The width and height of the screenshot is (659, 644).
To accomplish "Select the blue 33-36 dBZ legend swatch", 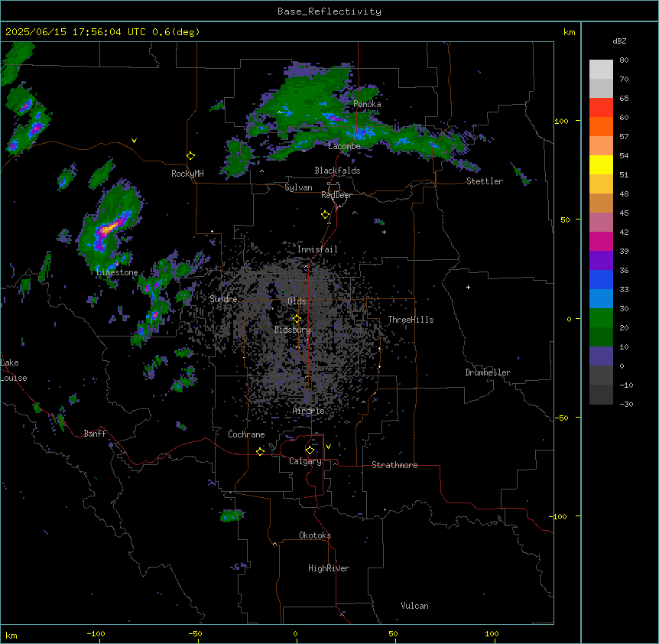I will pyautogui.click(x=601, y=279).
